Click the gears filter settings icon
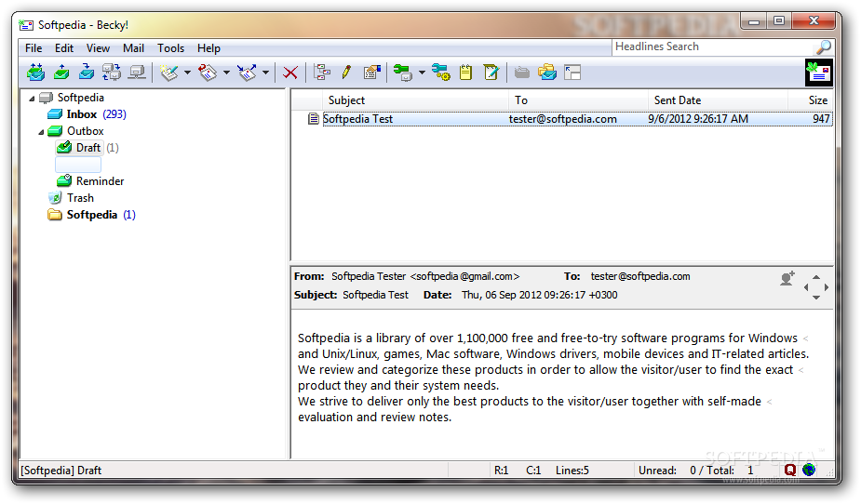861x504 pixels. pyautogui.click(x=441, y=73)
